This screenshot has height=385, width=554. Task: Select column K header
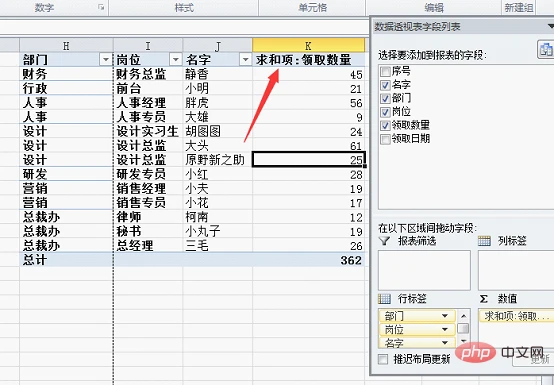tap(308, 45)
